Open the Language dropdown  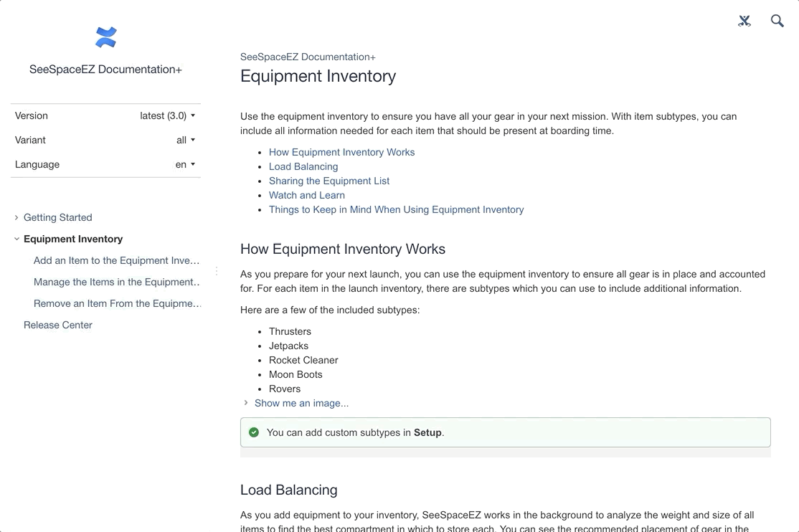pos(185,164)
